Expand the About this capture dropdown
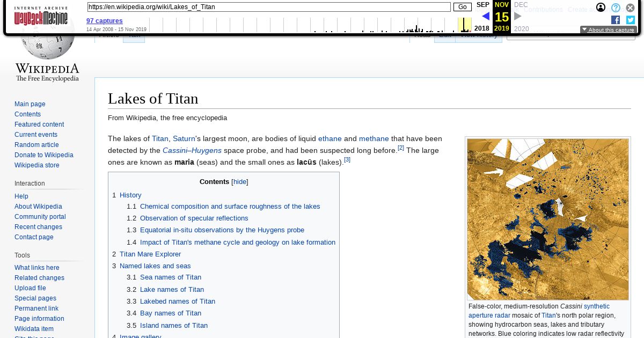The image size is (644, 338). click(x=608, y=30)
